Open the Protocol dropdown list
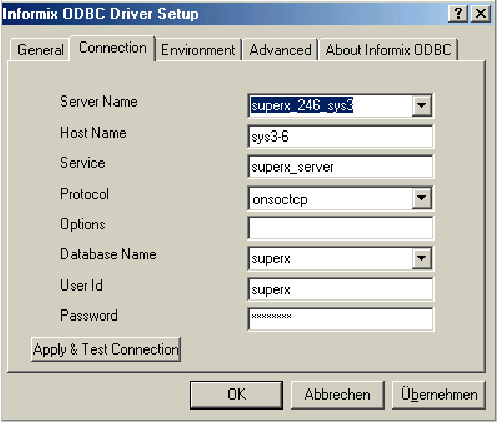 (422, 198)
